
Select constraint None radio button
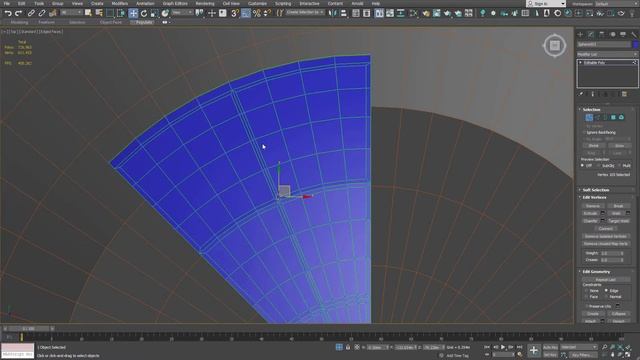[x=586, y=291]
